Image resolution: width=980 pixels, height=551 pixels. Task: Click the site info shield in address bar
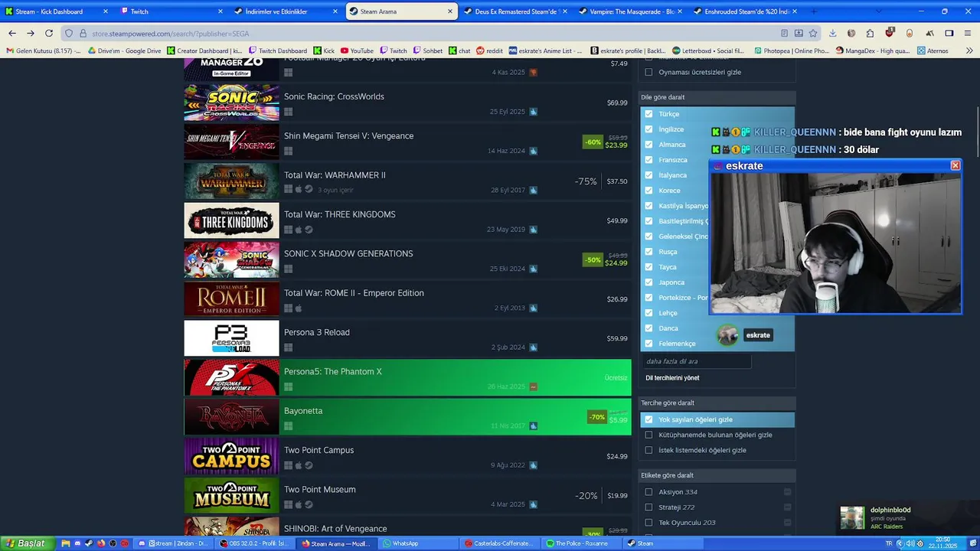tap(69, 33)
